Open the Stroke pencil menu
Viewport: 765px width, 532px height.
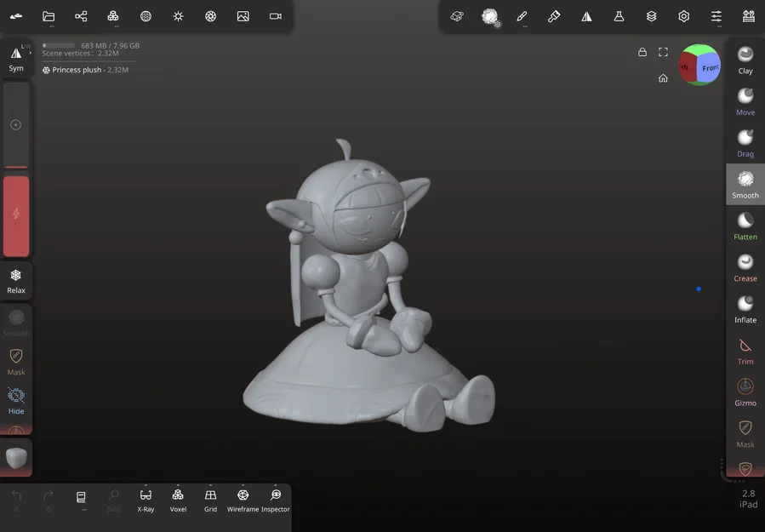click(x=522, y=16)
